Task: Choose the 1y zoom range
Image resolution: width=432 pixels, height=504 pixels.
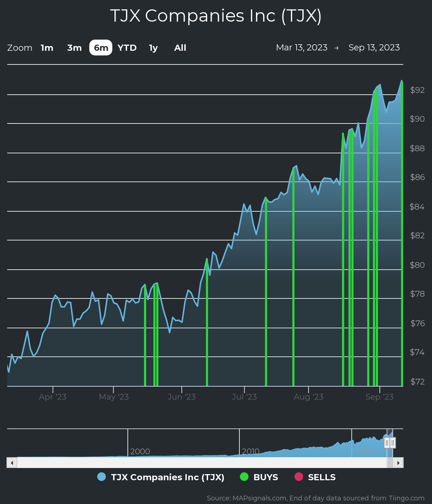Action: coord(153,48)
